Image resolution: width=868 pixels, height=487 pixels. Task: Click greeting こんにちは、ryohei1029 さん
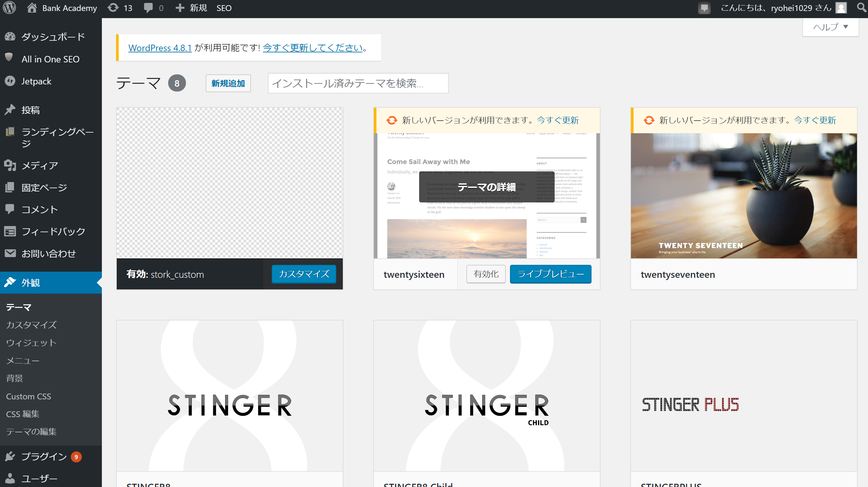coord(776,8)
